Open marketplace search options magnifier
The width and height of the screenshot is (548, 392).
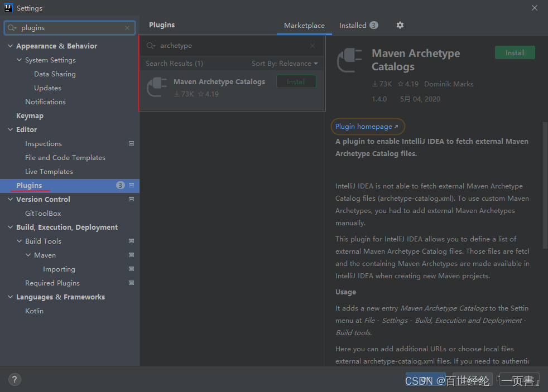pos(151,46)
